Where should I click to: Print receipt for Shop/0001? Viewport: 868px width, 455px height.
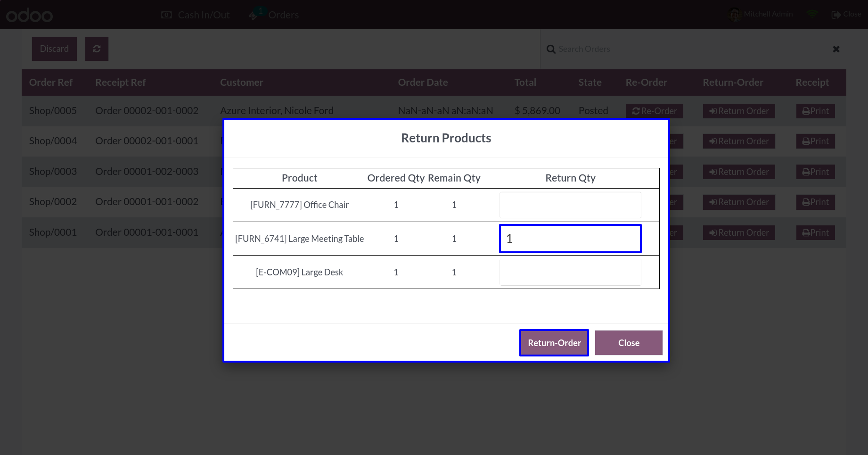click(x=815, y=233)
